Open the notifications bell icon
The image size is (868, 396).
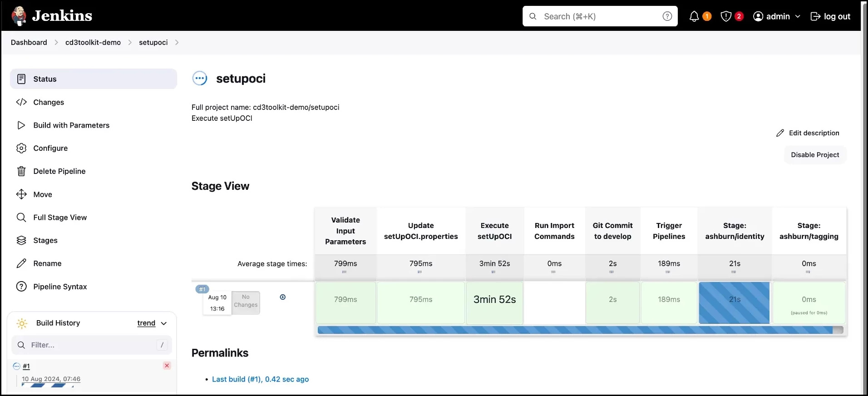click(694, 16)
